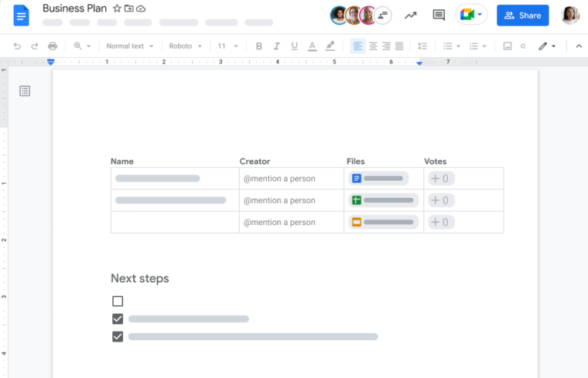
Task: Toggle underline formatting
Action: point(294,46)
